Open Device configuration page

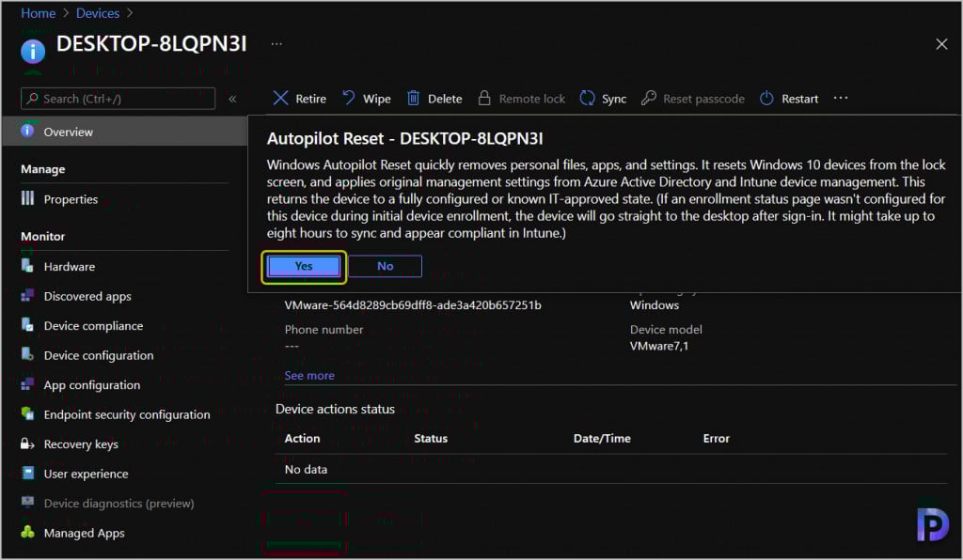pyautogui.click(x=98, y=355)
